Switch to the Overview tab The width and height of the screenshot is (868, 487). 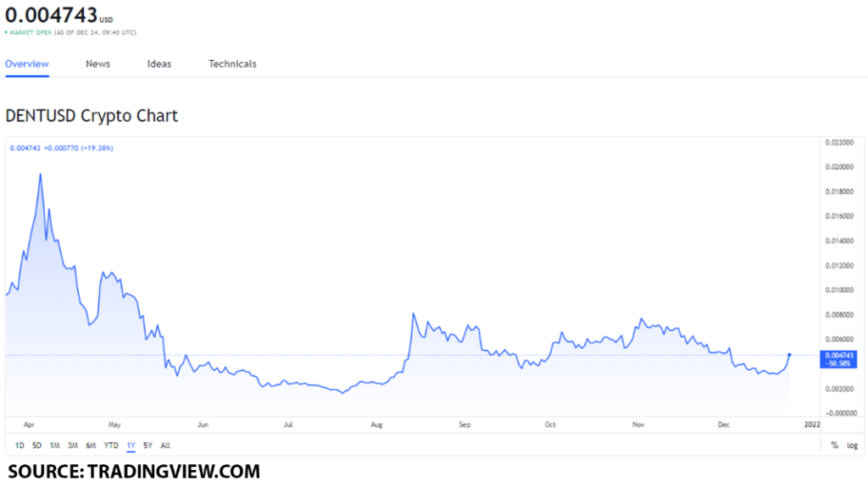pos(26,64)
